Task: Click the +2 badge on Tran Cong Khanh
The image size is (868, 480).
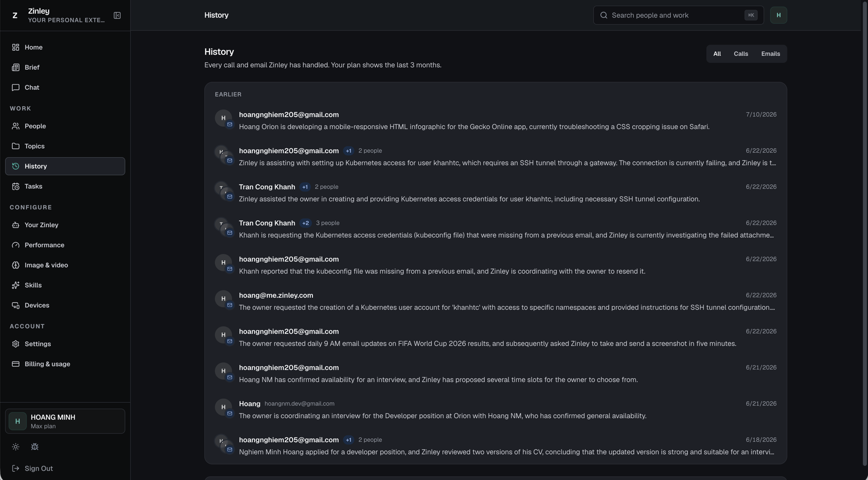Action: coord(306,223)
